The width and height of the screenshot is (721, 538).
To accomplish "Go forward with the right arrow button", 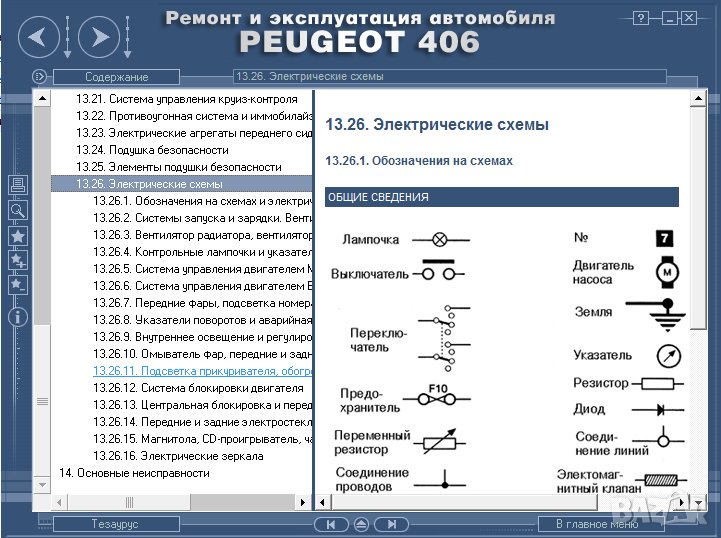I will (x=98, y=38).
